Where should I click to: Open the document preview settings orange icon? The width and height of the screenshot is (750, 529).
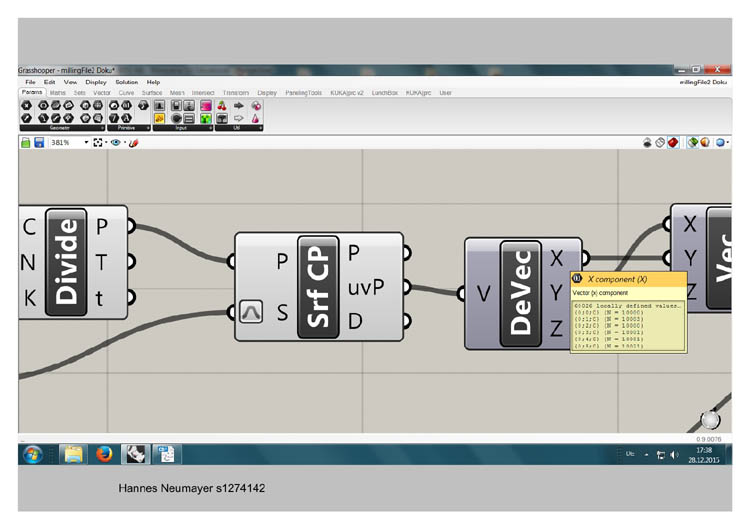point(705,143)
